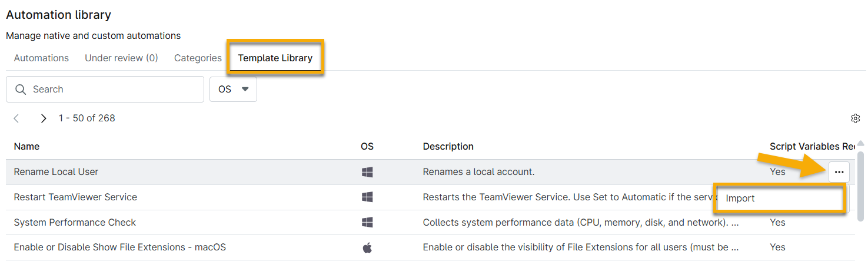The image size is (868, 261).
Task: Click the search magnifier icon
Action: pyautogui.click(x=21, y=90)
